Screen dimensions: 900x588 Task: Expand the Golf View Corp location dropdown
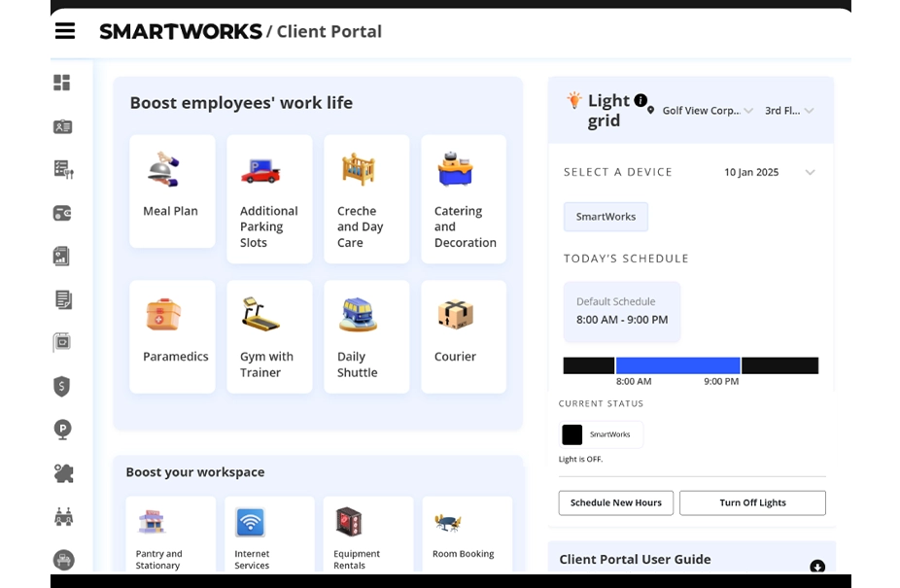[705, 111]
